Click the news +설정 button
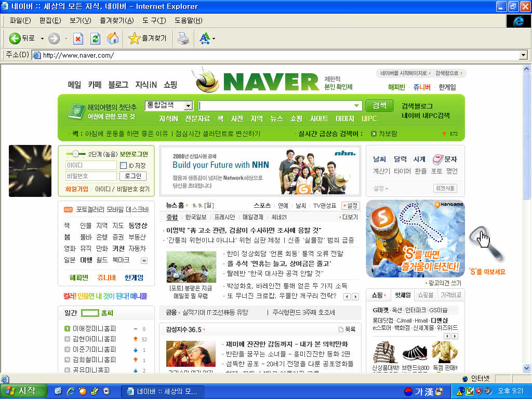 351,206
